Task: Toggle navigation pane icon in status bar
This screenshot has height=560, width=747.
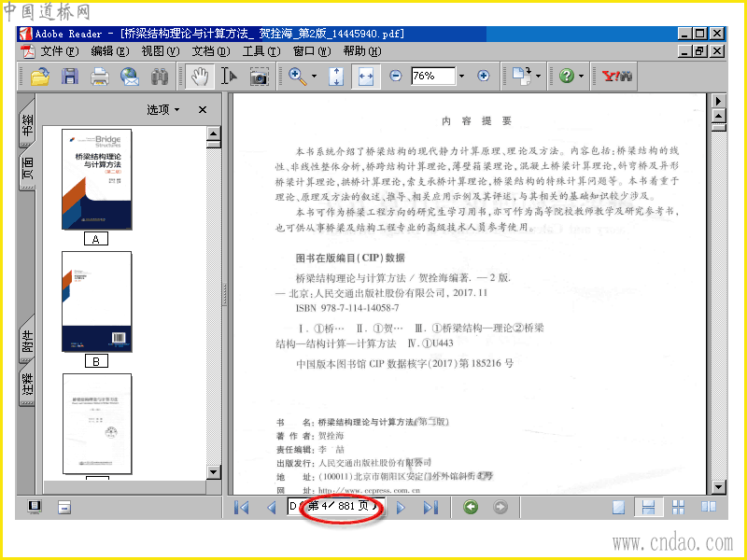Action: [35, 507]
